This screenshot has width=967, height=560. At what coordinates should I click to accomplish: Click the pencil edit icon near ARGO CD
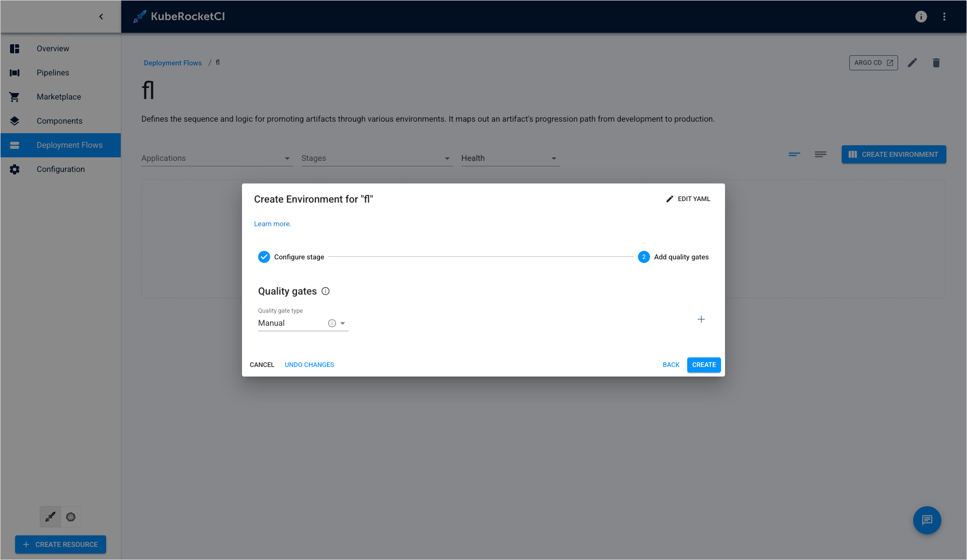(912, 63)
